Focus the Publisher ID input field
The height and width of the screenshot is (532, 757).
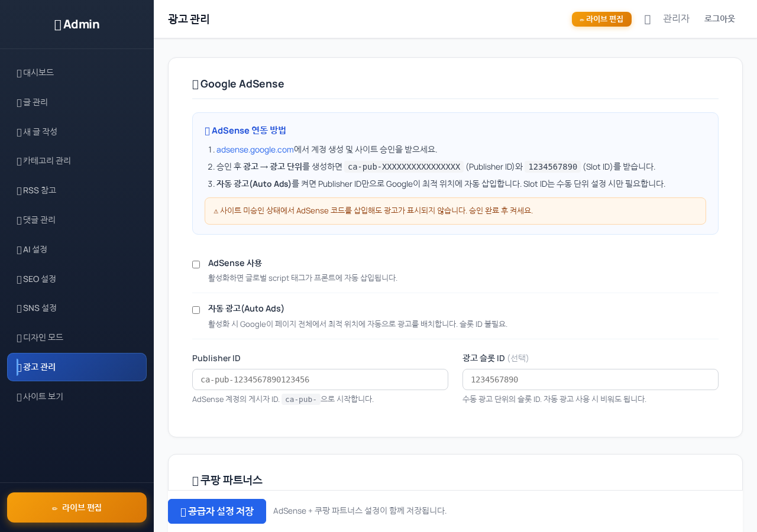click(320, 379)
